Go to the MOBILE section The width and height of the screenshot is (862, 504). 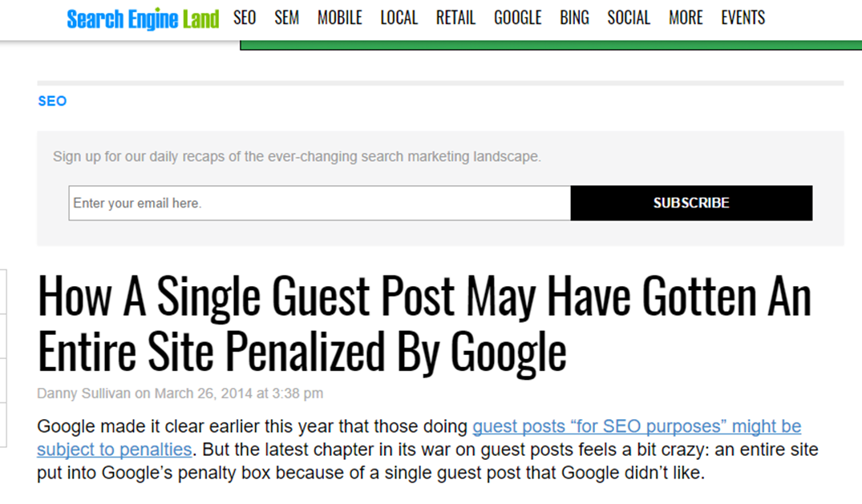click(340, 18)
